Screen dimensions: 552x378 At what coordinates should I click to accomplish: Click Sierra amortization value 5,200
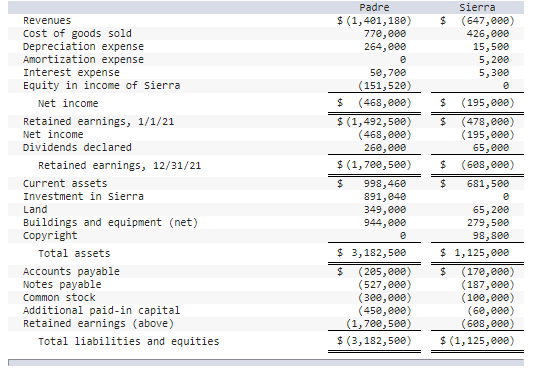coord(494,60)
